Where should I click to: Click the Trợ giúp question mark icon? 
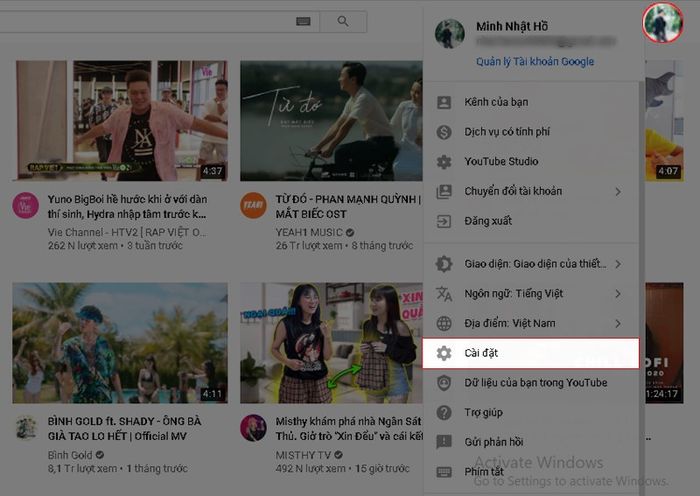pos(445,412)
